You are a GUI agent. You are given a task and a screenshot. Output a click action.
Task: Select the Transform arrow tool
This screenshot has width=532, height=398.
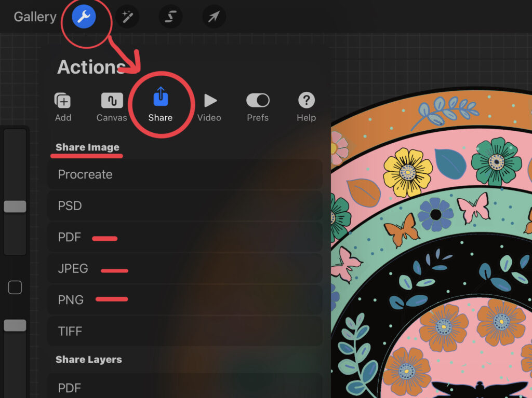[x=214, y=16]
